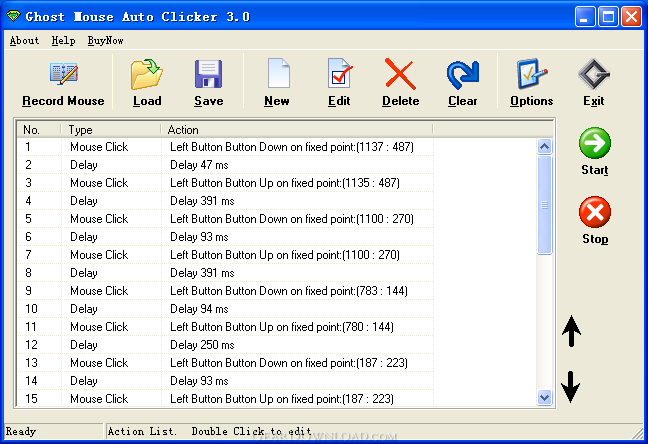Open the Help menu

(x=63, y=41)
